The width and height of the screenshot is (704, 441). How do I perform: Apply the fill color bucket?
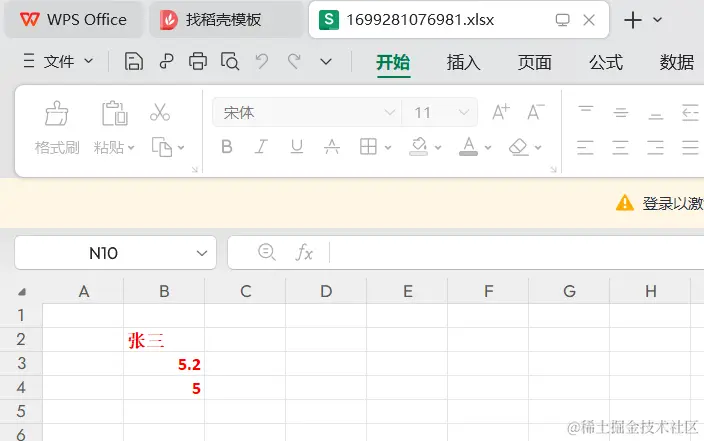point(418,146)
